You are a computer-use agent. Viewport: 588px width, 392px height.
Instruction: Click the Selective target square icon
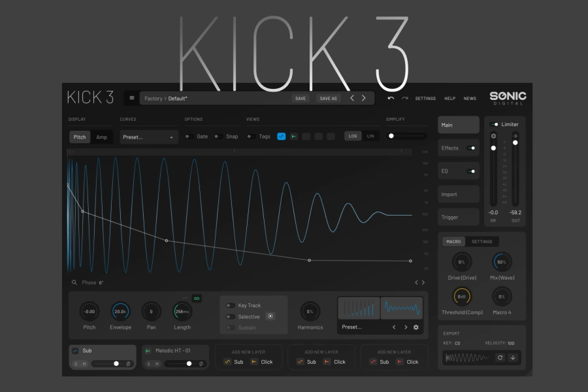pyautogui.click(x=270, y=316)
